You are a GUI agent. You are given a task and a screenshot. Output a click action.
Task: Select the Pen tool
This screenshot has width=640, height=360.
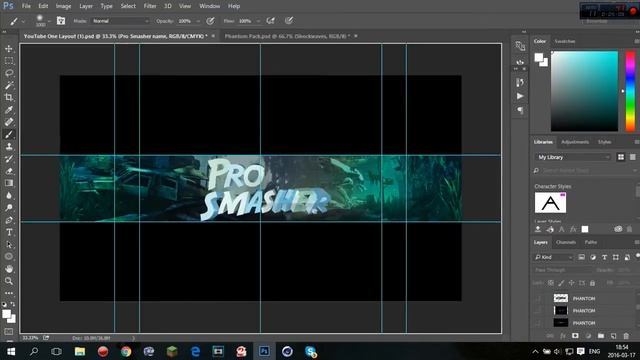click(x=9, y=220)
